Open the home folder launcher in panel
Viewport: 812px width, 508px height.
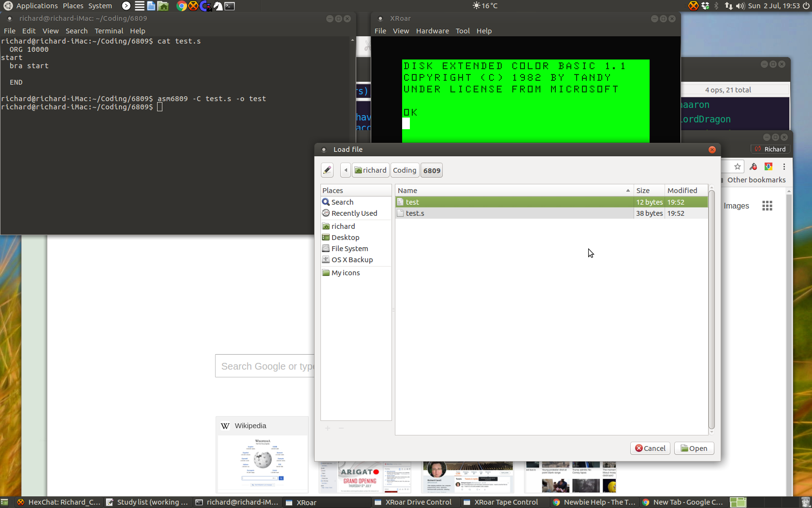click(163, 6)
